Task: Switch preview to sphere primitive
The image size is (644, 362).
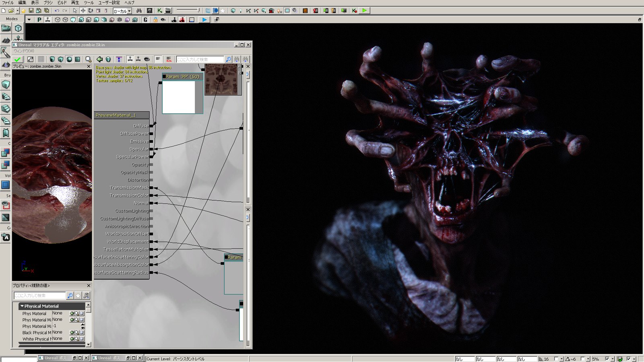Action: [x=69, y=59]
